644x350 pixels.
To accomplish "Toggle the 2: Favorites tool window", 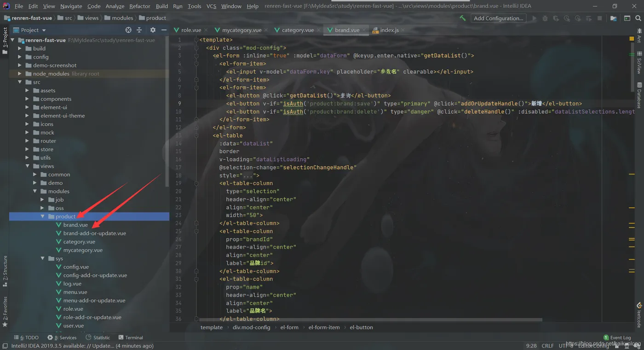I will tap(5, 312).
